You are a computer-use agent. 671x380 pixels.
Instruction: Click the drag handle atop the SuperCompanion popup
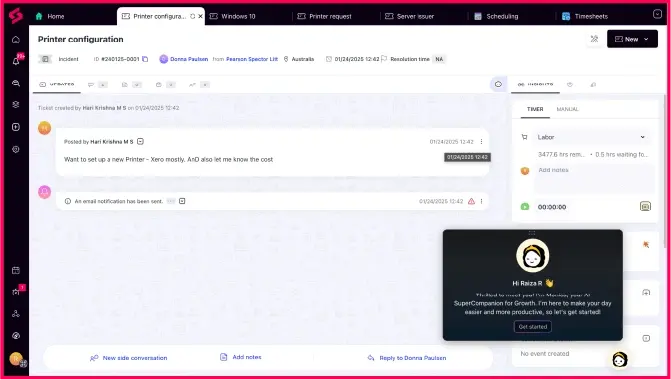tap(532, 233)
